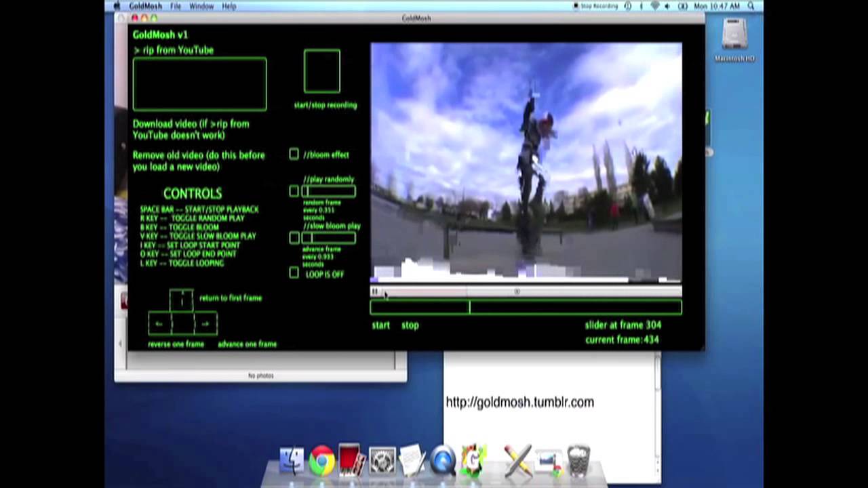Click the battery icon in menu bar
Screen dimensions: 868x488
coord(683,6)
